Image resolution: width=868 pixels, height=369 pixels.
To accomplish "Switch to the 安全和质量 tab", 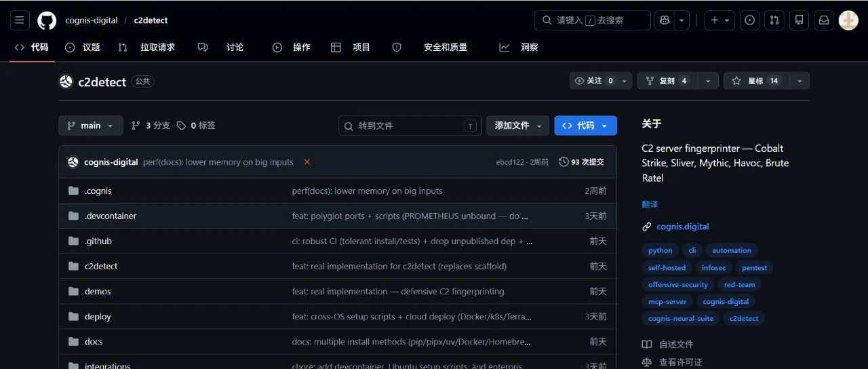I will click(430, 47).
